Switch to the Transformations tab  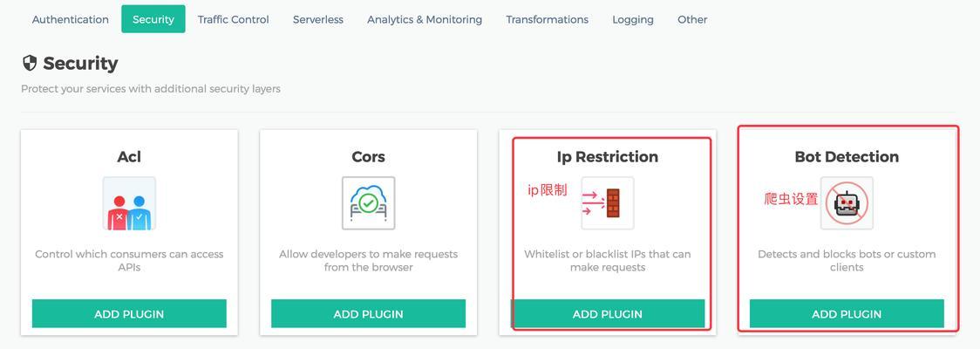(x=548, y=19)
